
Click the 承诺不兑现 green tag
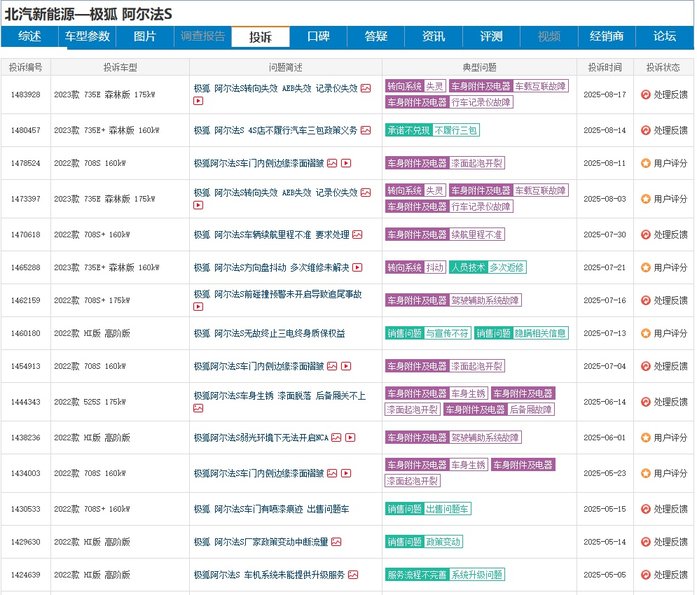coord(407,130)
